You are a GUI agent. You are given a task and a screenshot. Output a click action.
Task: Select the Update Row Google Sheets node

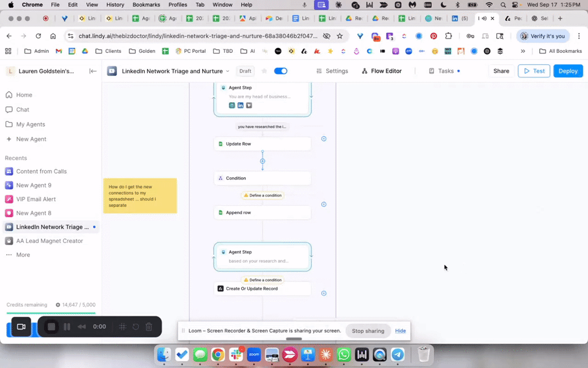coord(262,144)
